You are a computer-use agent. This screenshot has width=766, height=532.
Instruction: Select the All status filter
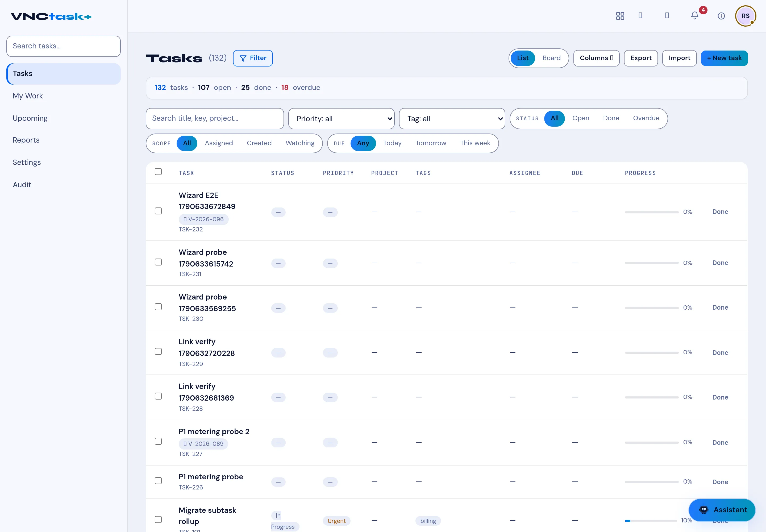tap(554, 118)
